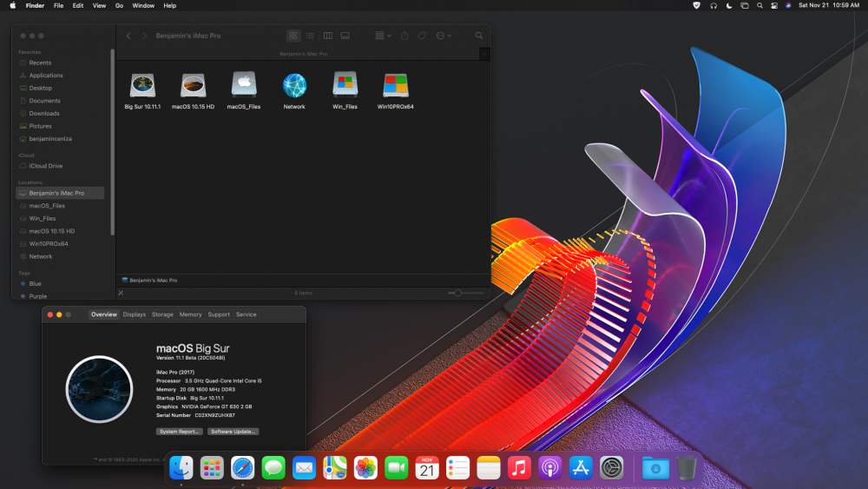Switch to the Memory tab in About This Mac
Viewport: 868px width, 489px height.
click(190, 314)
